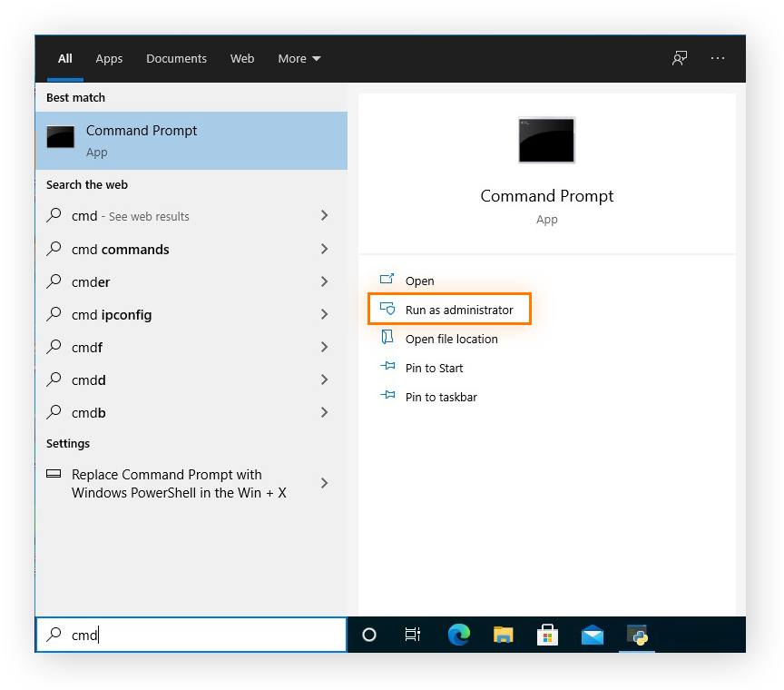Image resolution: width=784 pixels, height=690 pixels.
Task: Switch to the Apps tab
Action: [109, 58]
